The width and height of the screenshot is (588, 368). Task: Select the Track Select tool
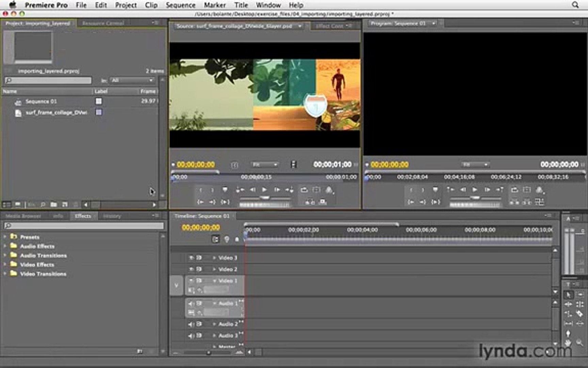tap(580, 294)
